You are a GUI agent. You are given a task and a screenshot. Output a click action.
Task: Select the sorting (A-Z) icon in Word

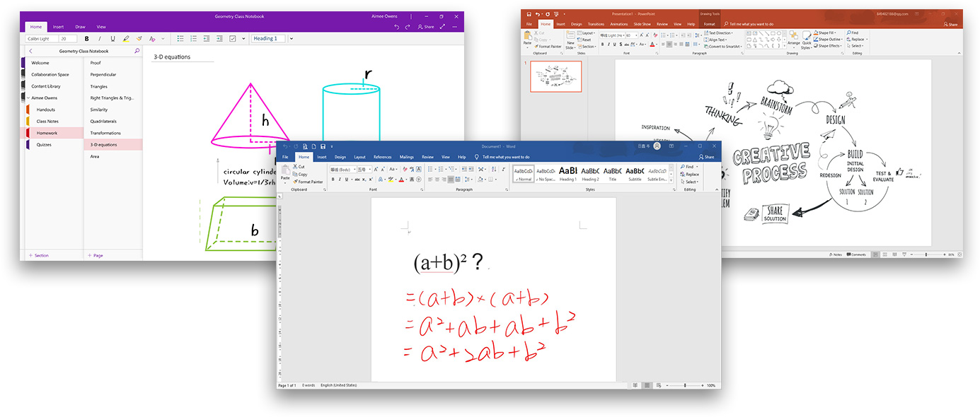click(x=493, y=170)
